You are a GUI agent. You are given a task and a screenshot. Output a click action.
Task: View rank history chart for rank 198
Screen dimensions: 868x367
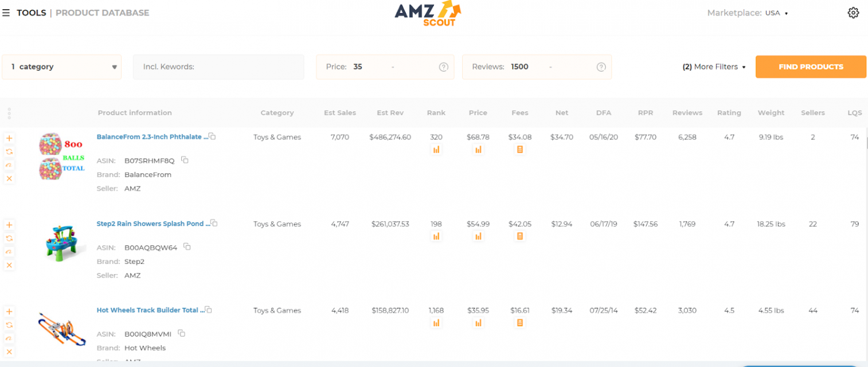point(436,236)
